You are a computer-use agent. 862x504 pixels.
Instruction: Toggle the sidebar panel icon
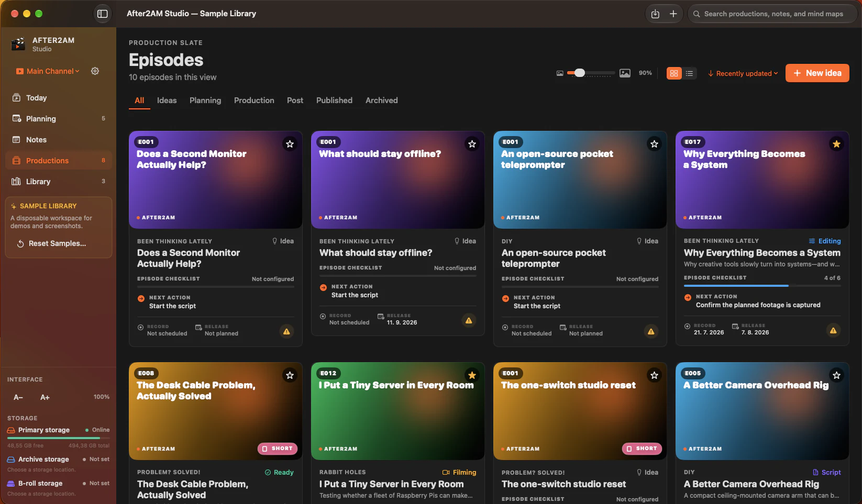pos(103,14)
